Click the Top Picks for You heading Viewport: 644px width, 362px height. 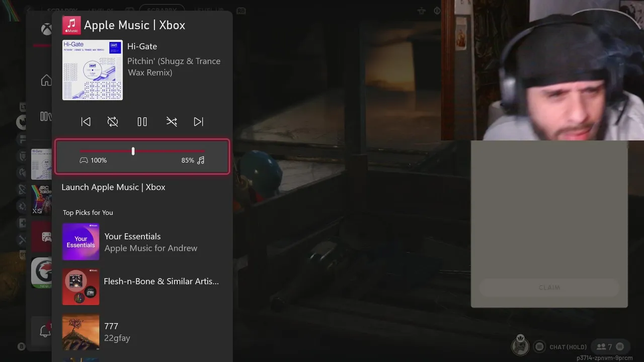(x=88, y=213)
